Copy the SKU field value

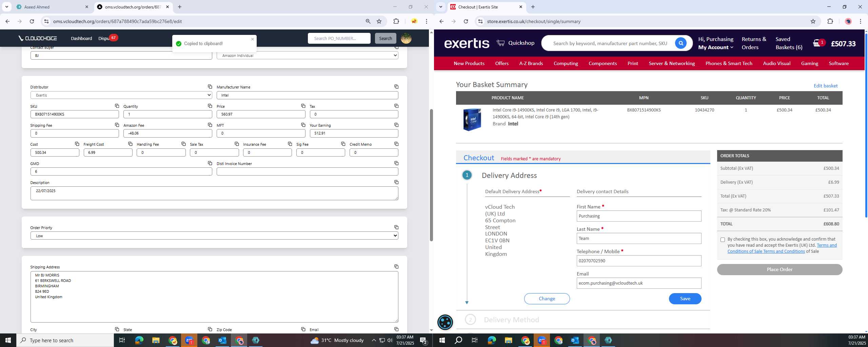click(x=117, y=106)
